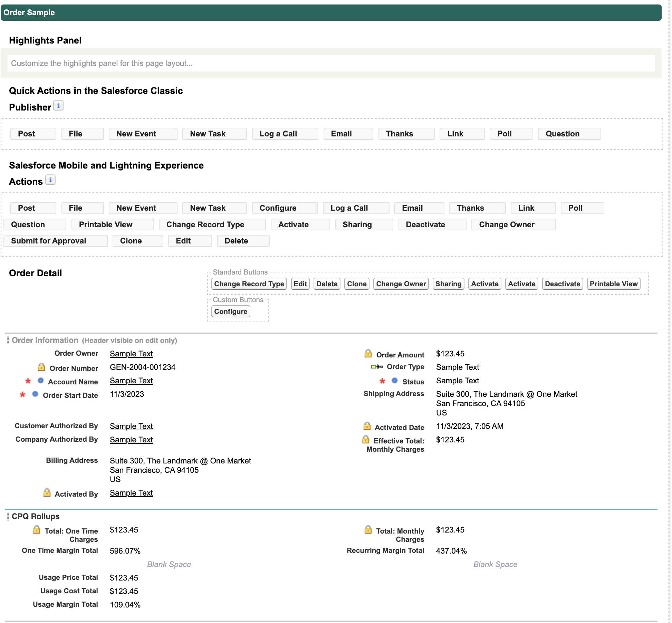672x623 pixels.
Task: Click the Billing Address field label
Action: click(72, 460)
